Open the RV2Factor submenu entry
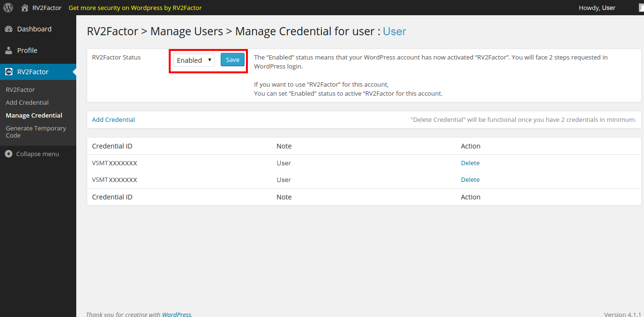The height and width of the screenshot is (317, 644). pos(20,89)
